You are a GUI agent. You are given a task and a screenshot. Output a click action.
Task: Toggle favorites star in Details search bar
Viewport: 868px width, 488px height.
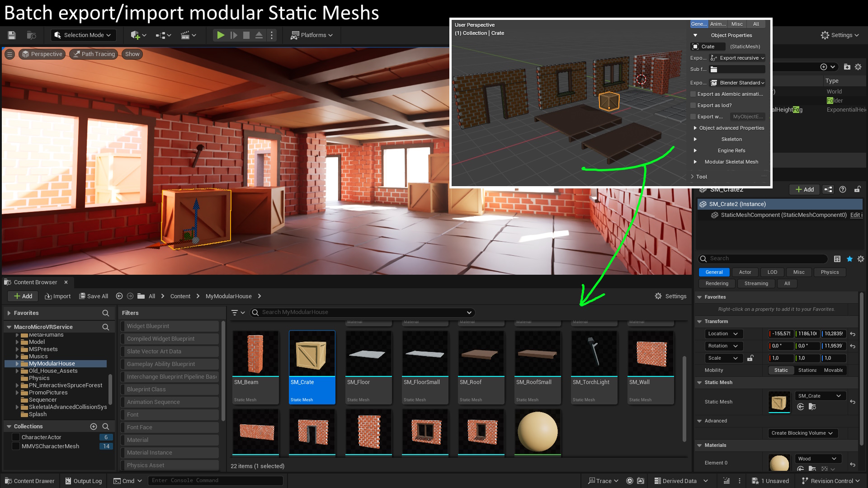[x=849, y=259]
